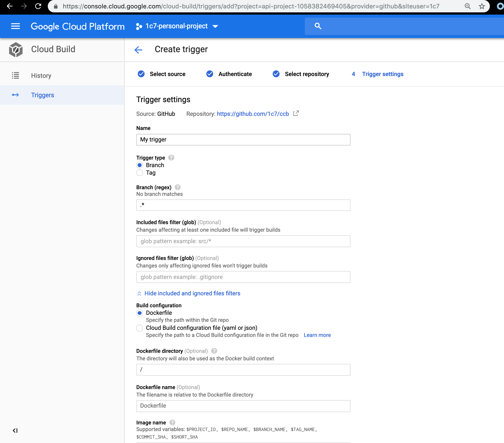Click the back arrow beside Create trigger

pos(138,50)
